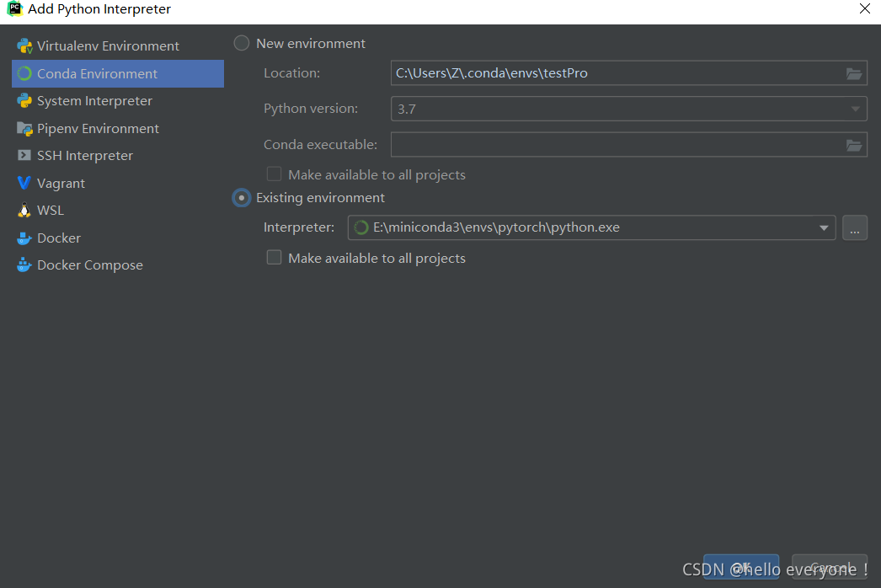Click the OK button
Viewport: 881px width, 588px height.
tap(741, 567)
